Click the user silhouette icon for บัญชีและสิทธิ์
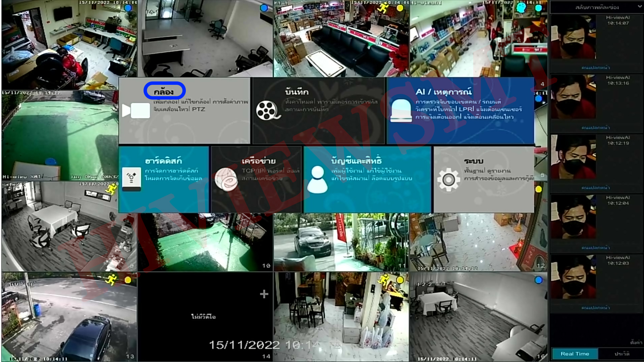This screenshot has width=644, height=362. [x=317, y=180]
